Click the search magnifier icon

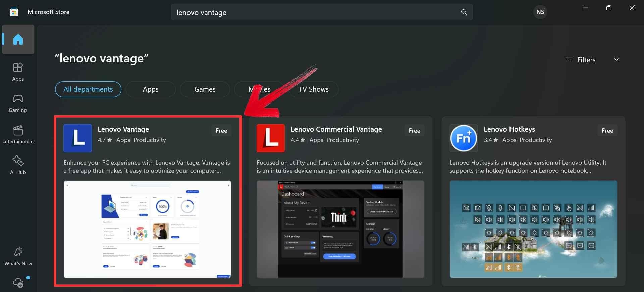[x=464, y=12]
